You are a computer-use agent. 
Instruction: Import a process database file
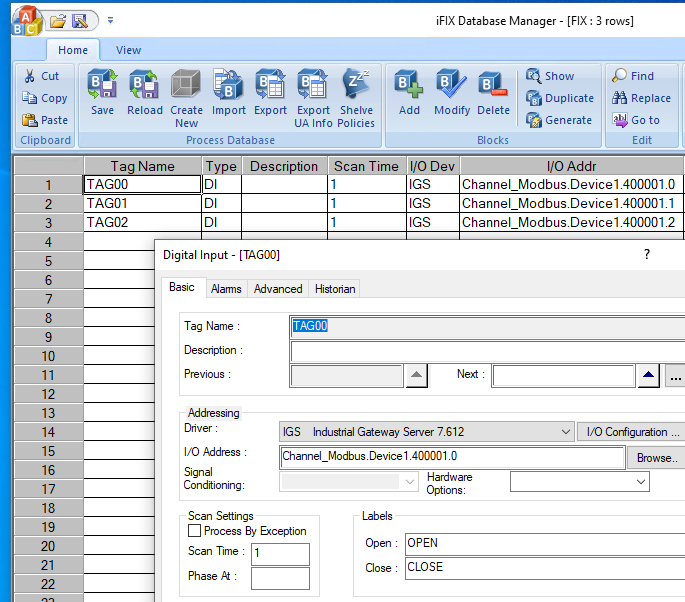228,92
